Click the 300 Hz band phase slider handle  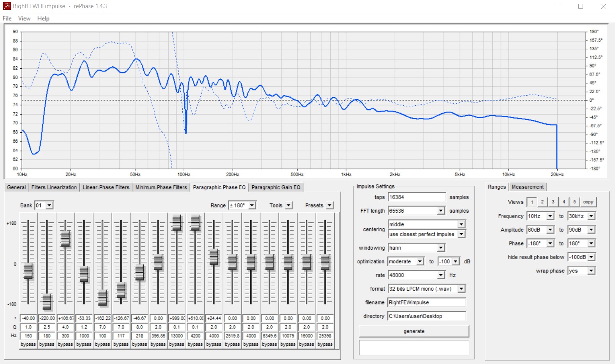65,238
